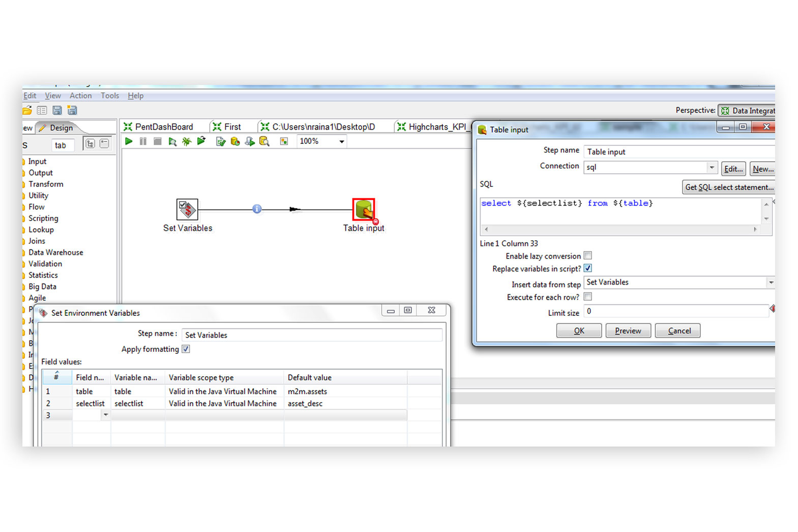
Task: Uncheck Apply formatting in Set Environment Variables
Action: point(185,349)
